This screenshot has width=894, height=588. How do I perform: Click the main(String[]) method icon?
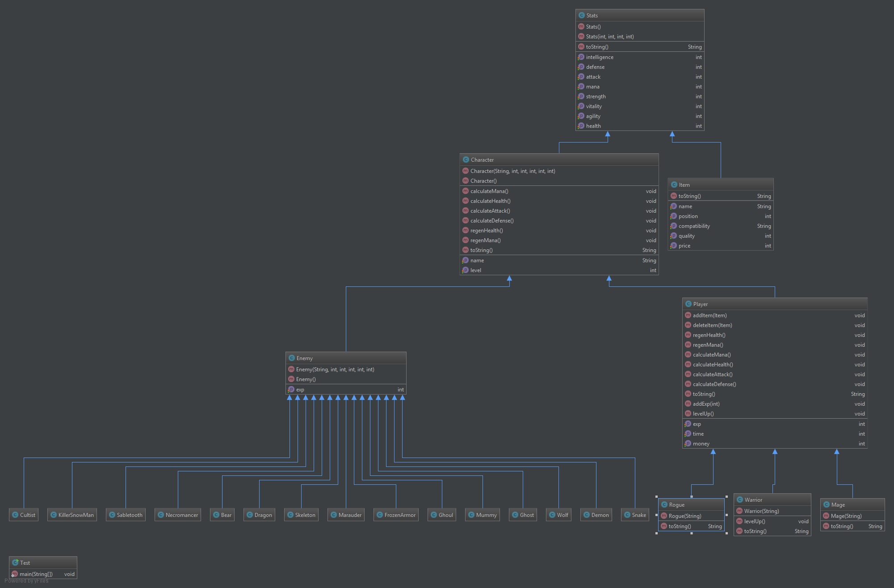tap(14, 574)
